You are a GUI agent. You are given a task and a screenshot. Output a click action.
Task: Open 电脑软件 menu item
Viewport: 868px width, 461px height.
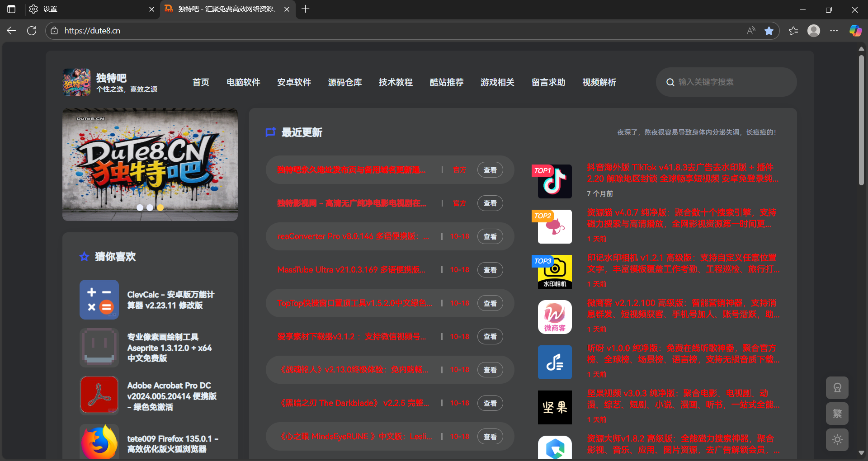click(243, 82)
